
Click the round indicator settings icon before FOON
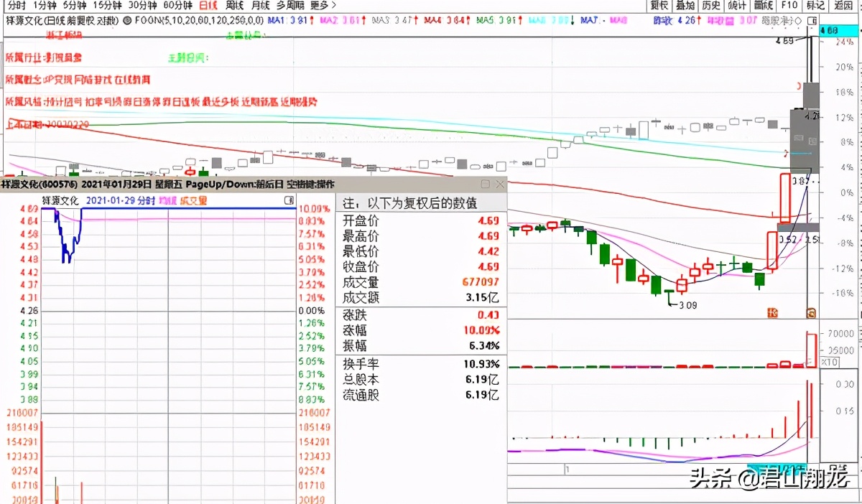pos(127,22)
